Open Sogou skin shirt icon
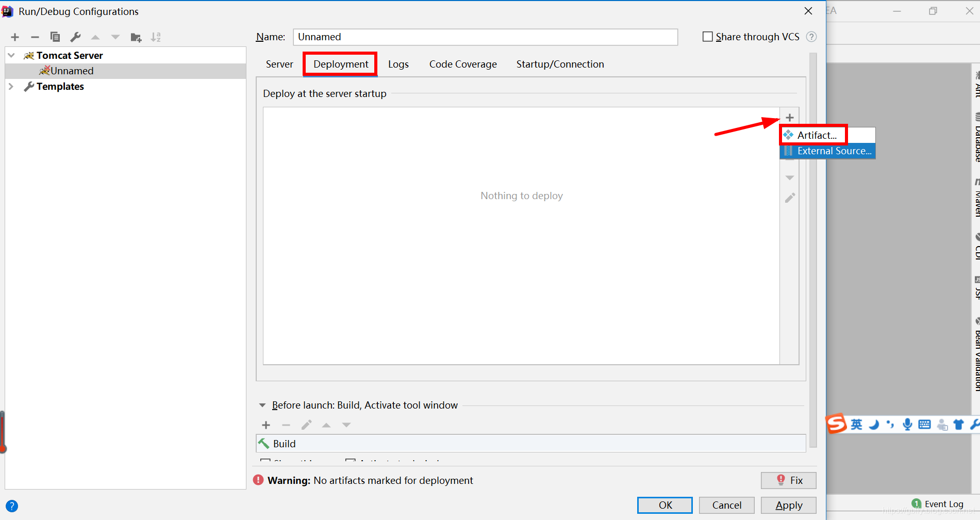980x520 pixels. pyautogui.click(x=958, y=425)
